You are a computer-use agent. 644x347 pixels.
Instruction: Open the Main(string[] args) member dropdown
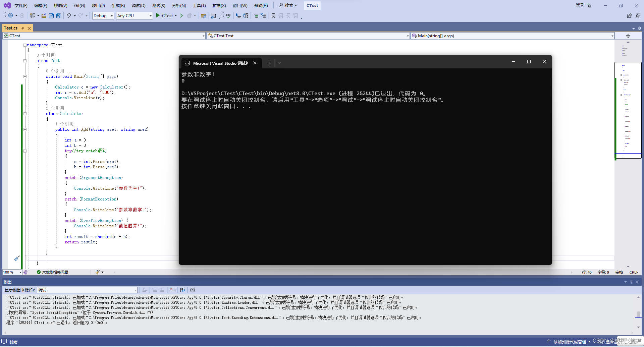click(x=513, y=36)
